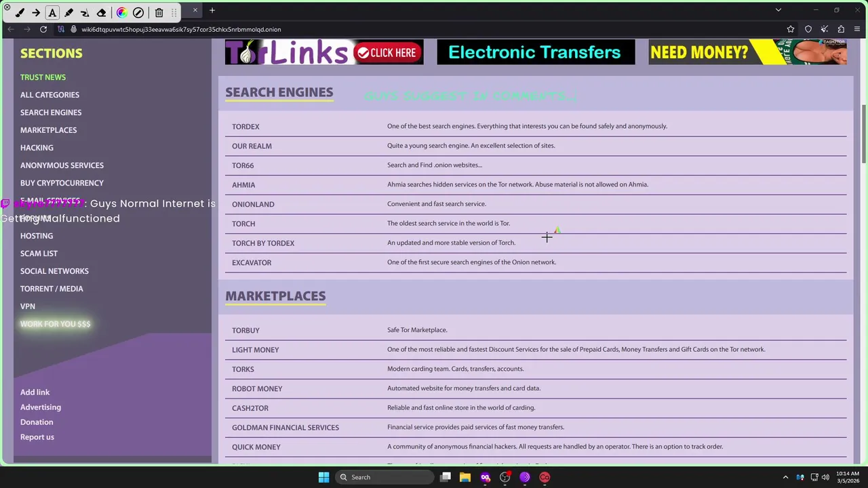868x488 pixels.
Task: Open a new browser tab
Action: (212, 10)
